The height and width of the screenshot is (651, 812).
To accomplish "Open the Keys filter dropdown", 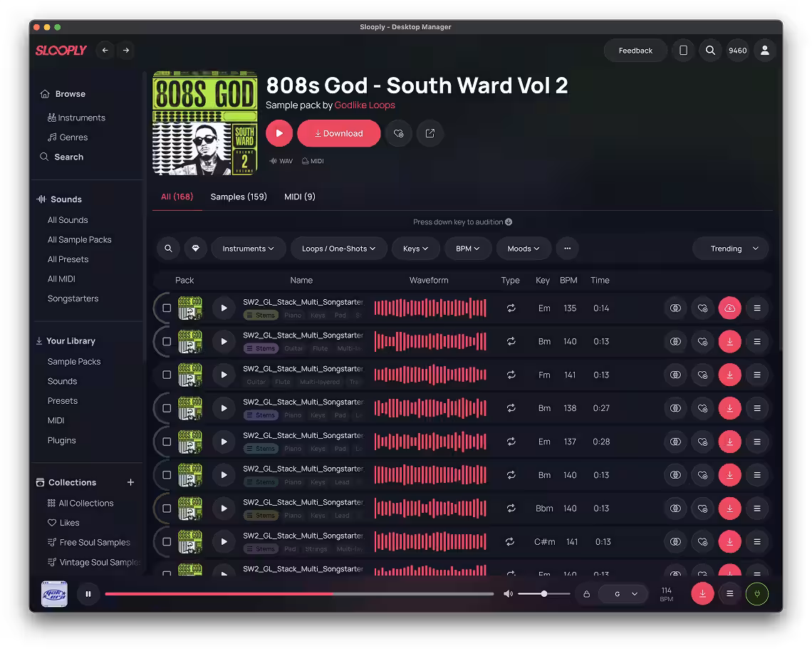I will [x=415, y=249].
